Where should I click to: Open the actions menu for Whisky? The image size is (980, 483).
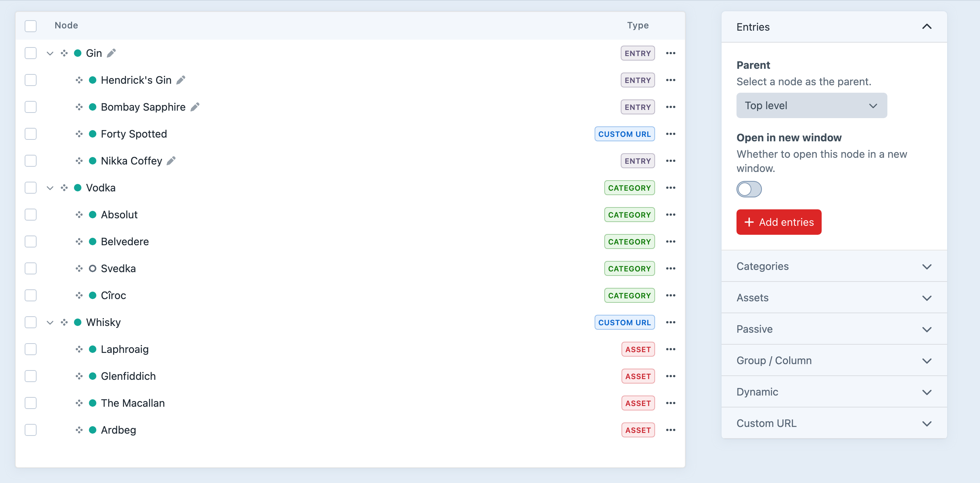click(670, 322)
